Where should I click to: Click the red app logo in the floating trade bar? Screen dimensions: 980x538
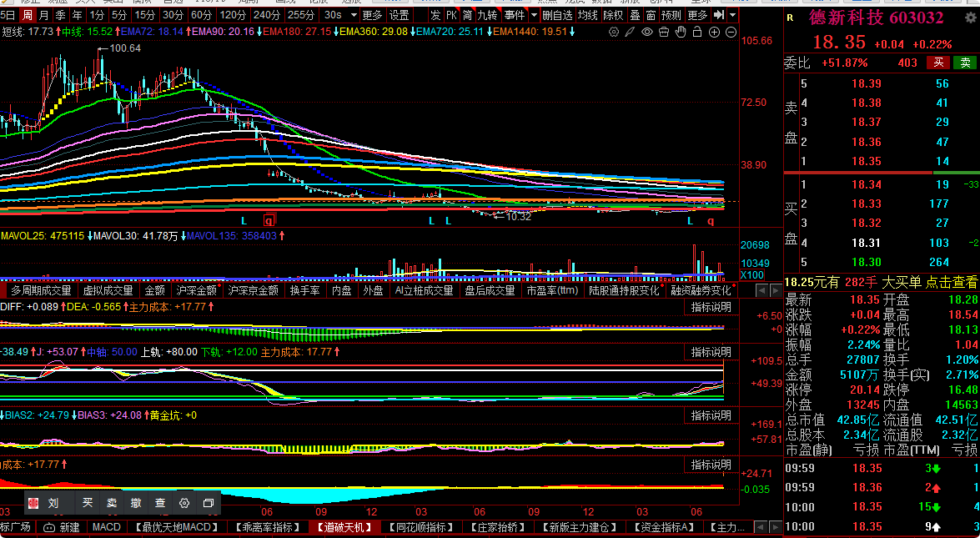[33, 503]
